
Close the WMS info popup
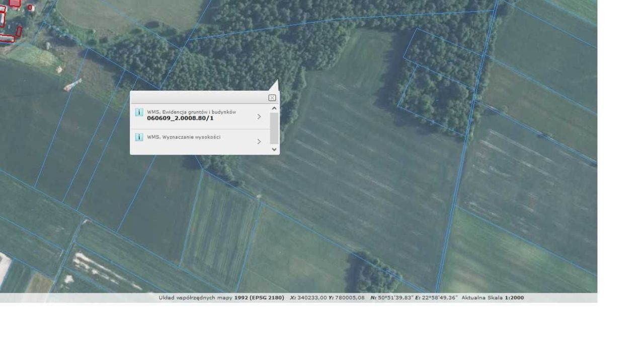pyautogui.click(x=272, y=98)
